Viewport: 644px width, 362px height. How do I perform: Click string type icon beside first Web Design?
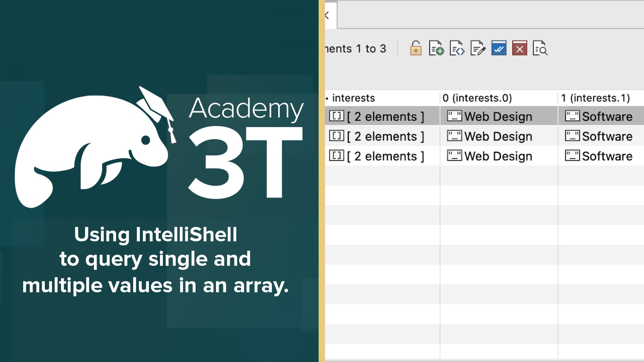454,116
